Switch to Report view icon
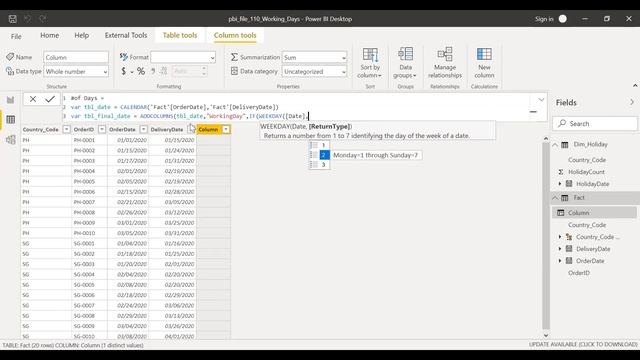Viewport: 640px width, 360px height. (x=11, y=100)
